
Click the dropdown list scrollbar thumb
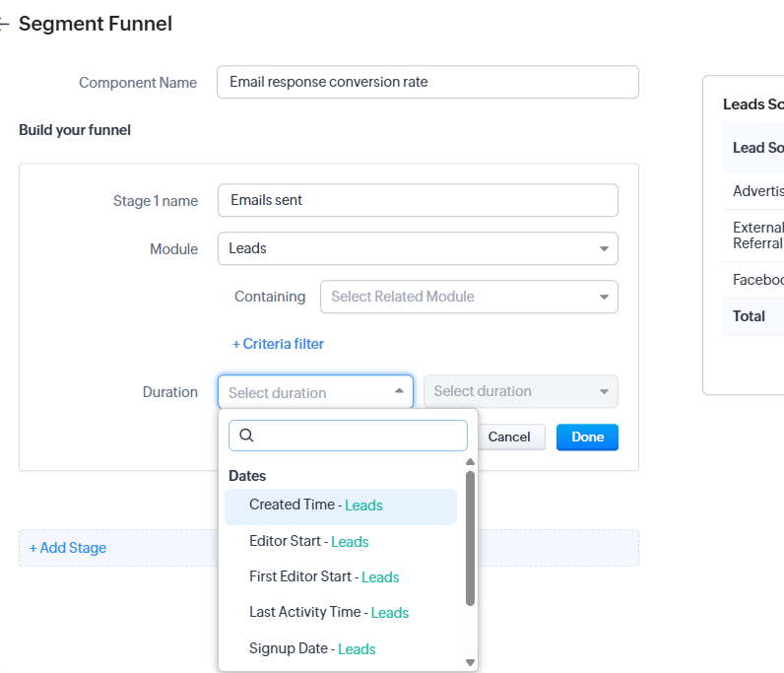coord(470,537)
